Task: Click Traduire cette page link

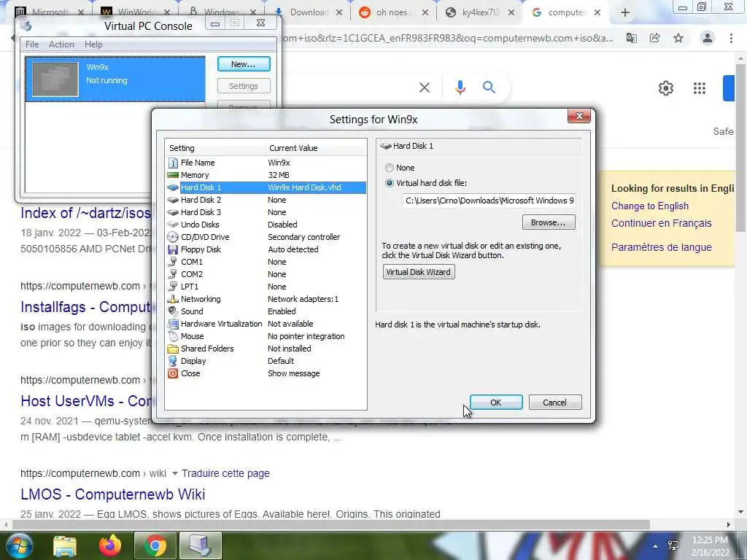Action: 225,473
